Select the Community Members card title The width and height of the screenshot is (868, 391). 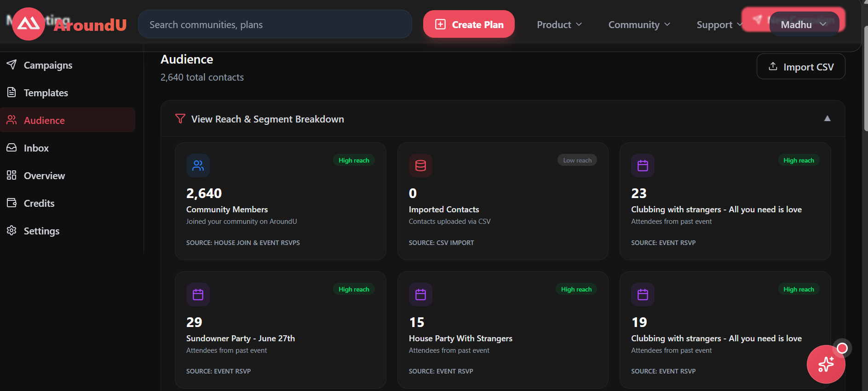227,210
